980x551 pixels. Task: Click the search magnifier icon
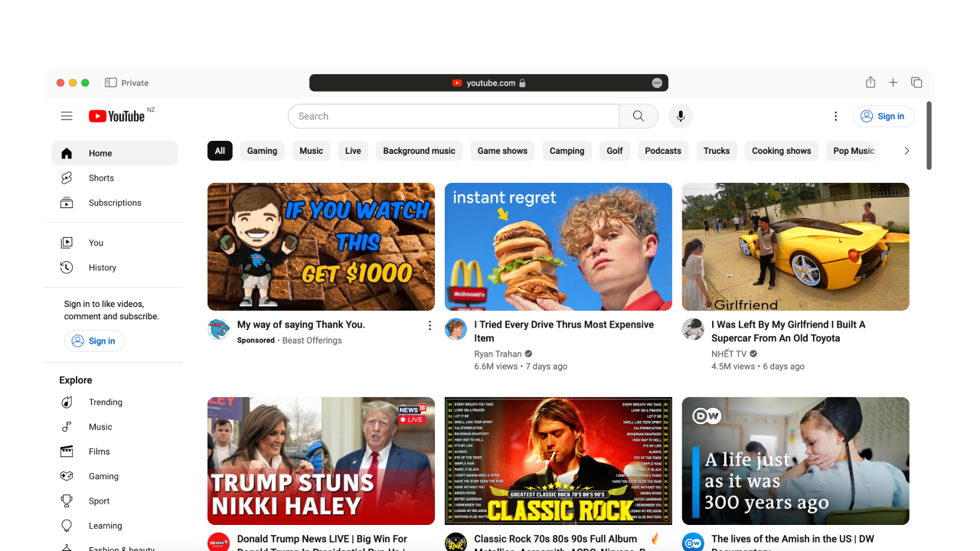(x=639, y=116)
